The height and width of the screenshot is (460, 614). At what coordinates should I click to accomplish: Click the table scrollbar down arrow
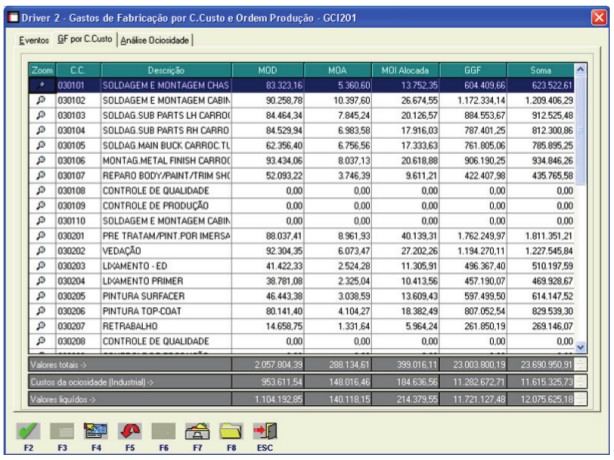580,347
